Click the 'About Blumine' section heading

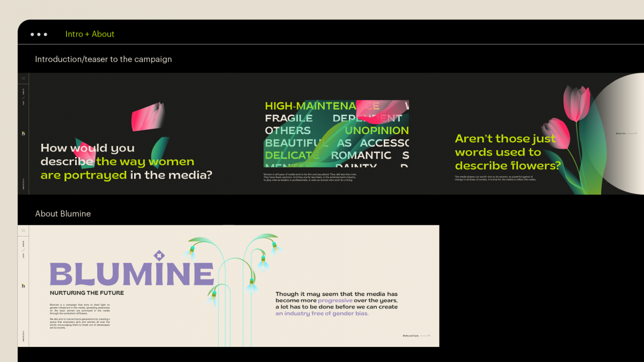point(63,213)
